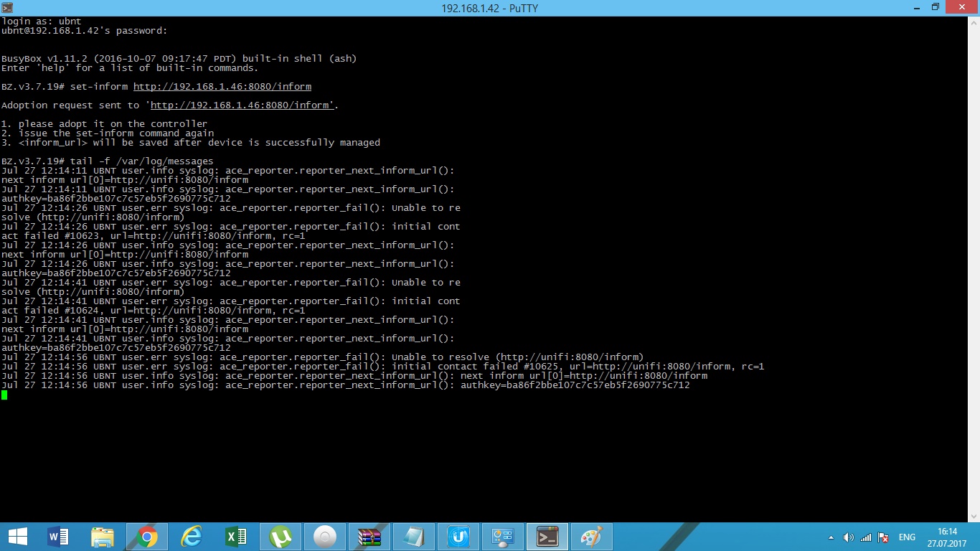The height and width of the screenshot is (551, 980).
Task: Click the 'initial contact failed #10625' log line
Action: pyautogui.click(x=382, y=367)
